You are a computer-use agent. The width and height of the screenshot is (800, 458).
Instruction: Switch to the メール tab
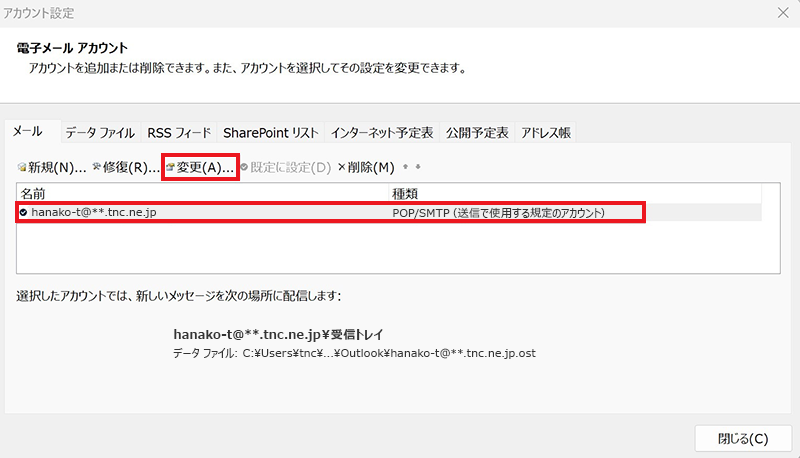pyautogui.click(x=27, y=132)
